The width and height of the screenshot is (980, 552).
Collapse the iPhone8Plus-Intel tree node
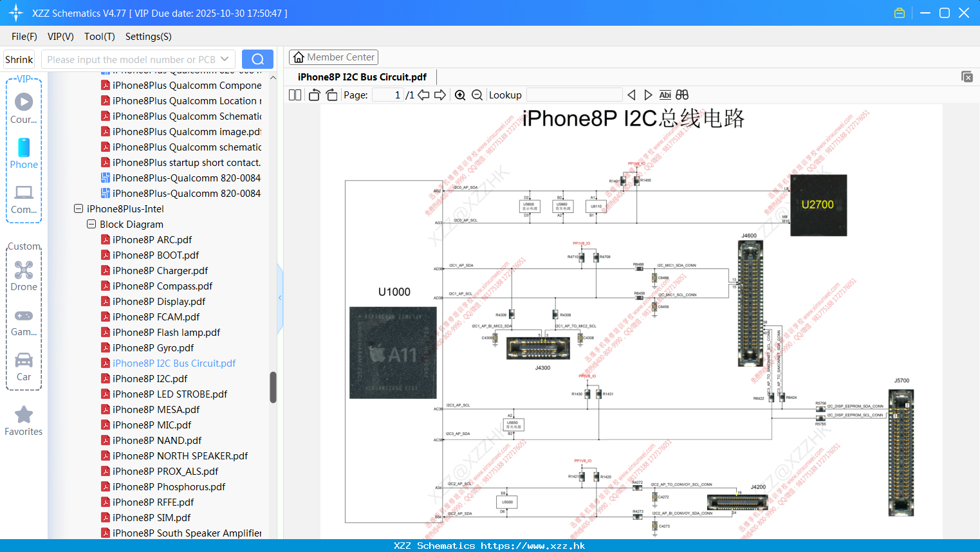pyautogui.click(x=79, y=208)
